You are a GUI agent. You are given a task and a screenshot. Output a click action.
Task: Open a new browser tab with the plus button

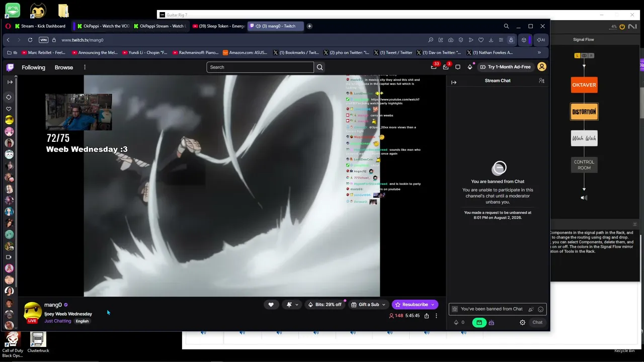click(309, 26)
